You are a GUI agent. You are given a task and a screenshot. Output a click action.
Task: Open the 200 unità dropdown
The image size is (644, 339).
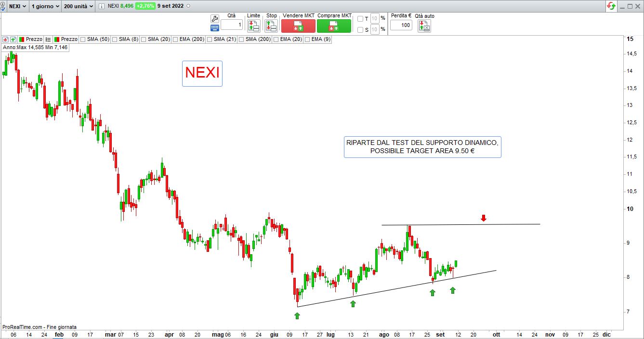79,6
